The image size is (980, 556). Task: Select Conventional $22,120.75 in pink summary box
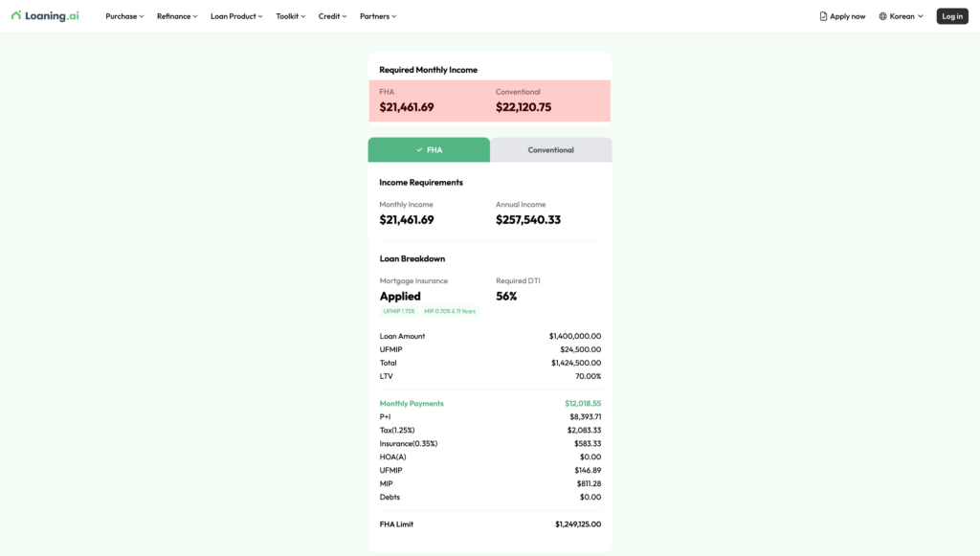click(x=523, y=107)
